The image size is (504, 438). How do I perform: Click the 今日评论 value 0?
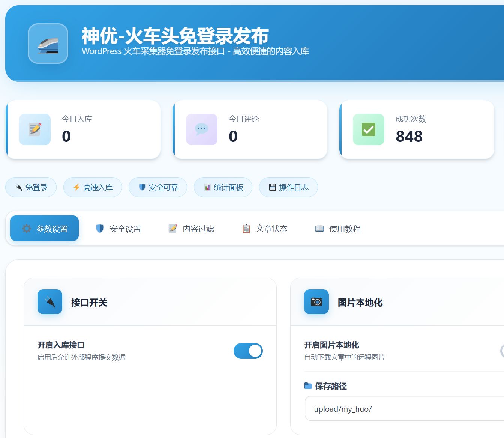pos(233,136)
